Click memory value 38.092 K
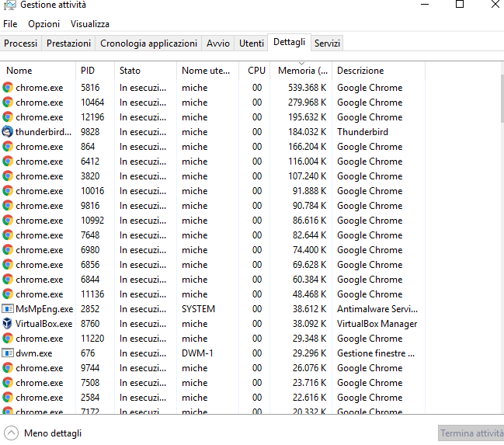Screen dimensions: 504x445 309,324
